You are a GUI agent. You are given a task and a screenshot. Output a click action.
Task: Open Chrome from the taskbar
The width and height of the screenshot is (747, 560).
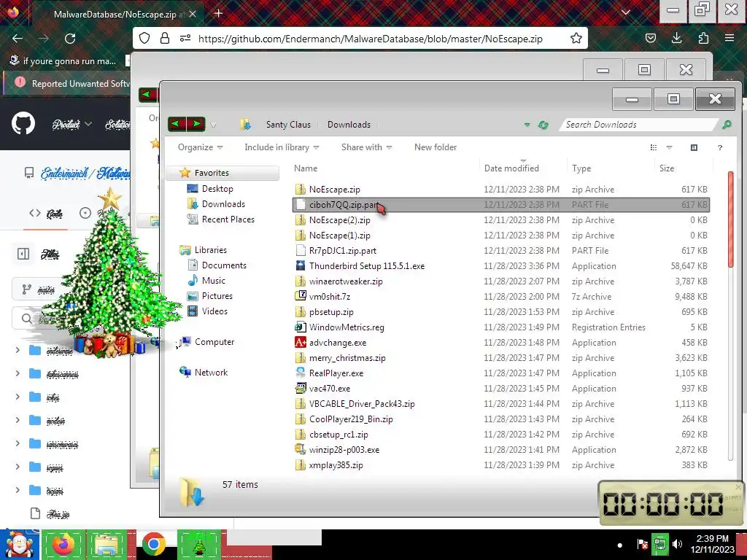(x=153, y=545)
